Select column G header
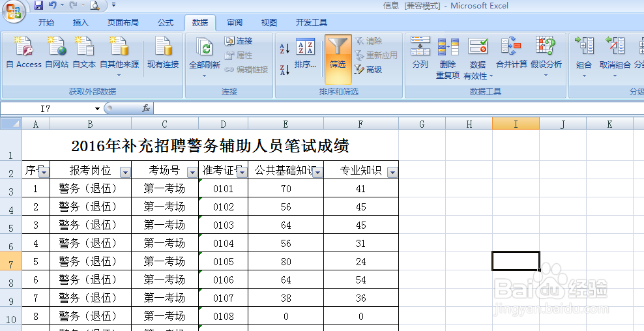Image resolution: width=644 pixels, height=331 pixels. [422, 124]
